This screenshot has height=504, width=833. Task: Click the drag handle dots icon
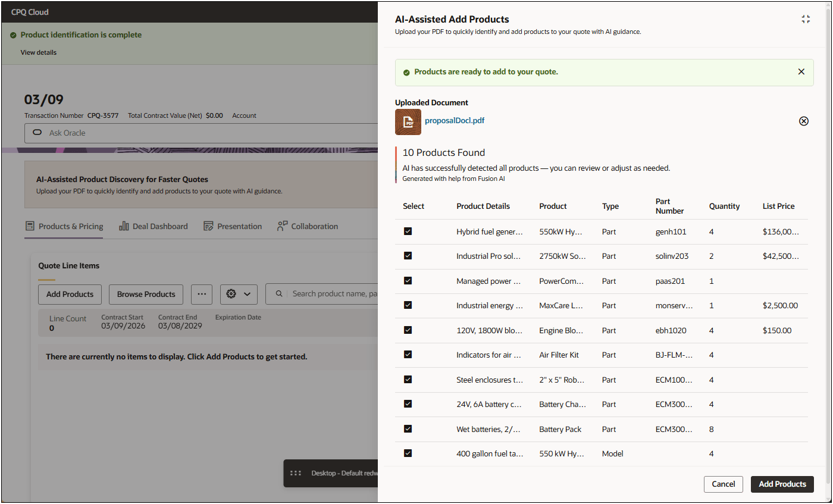(x=296, y=474)
